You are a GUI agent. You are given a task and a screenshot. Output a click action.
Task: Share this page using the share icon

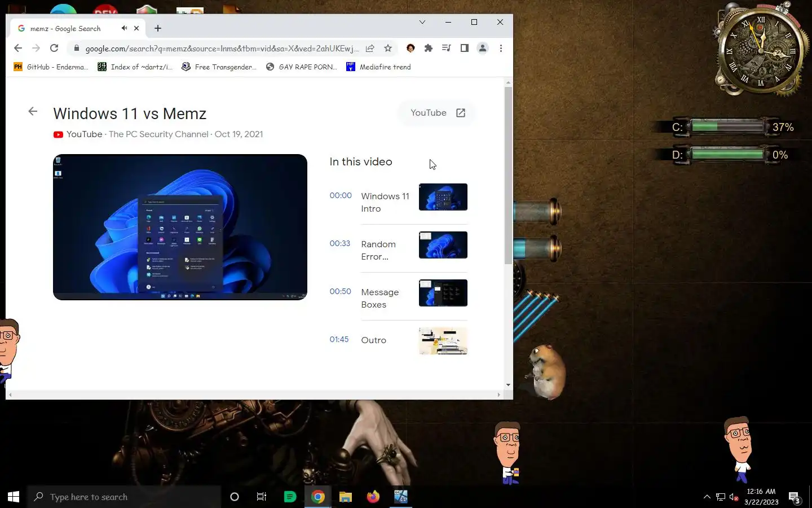pyautogui.click(x=370, y=49)
